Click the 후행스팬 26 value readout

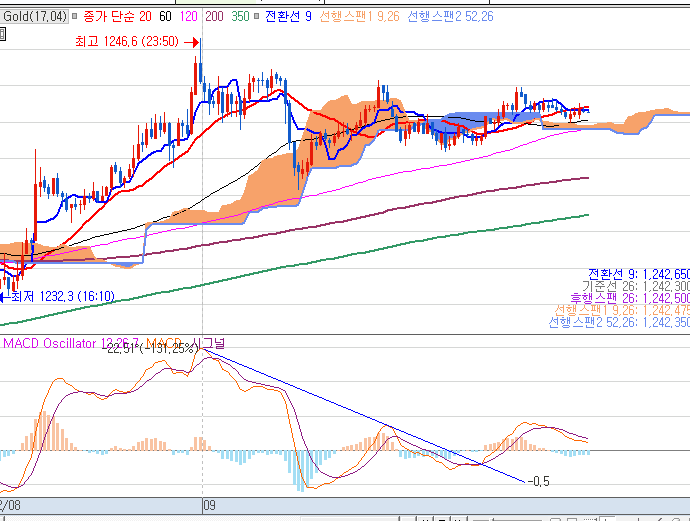[x=630, y=298]
